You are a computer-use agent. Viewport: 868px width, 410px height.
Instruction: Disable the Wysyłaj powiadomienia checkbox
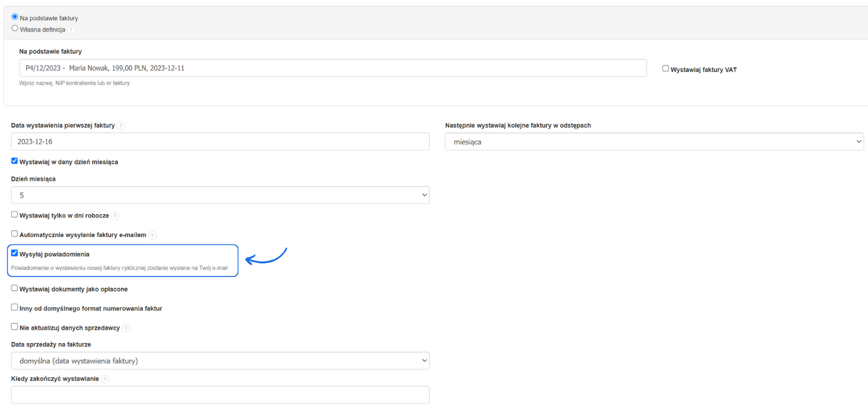[x=15, y=253]
